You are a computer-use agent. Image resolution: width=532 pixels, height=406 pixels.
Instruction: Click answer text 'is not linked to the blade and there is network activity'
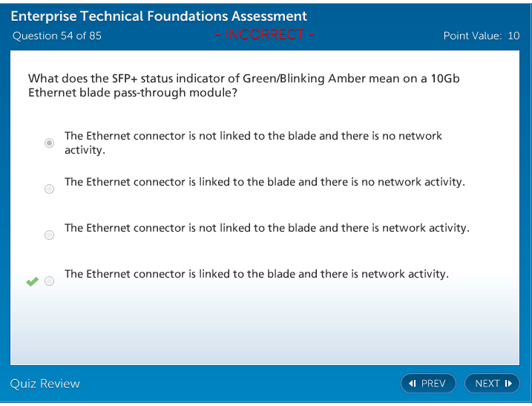coord(266,228)
